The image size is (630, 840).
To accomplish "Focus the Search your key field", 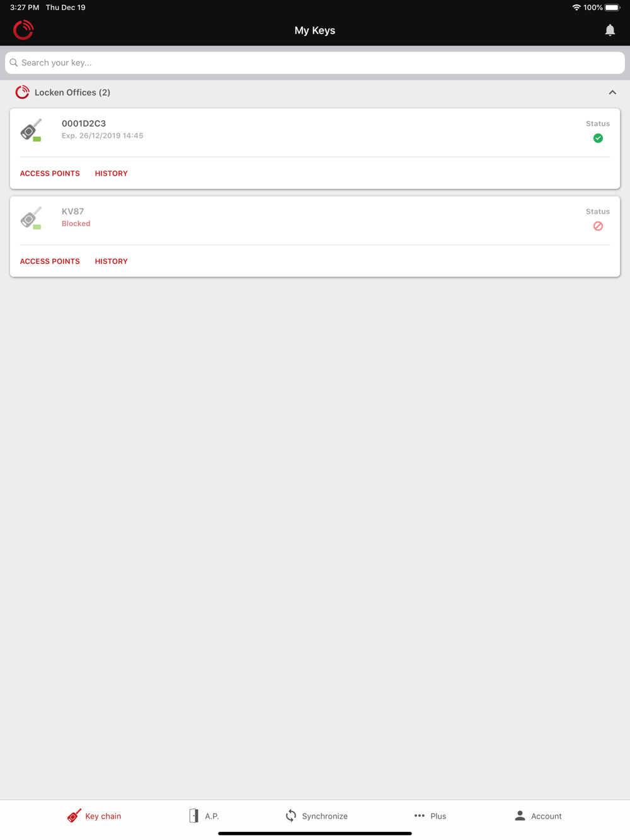I will click(315, 63).
